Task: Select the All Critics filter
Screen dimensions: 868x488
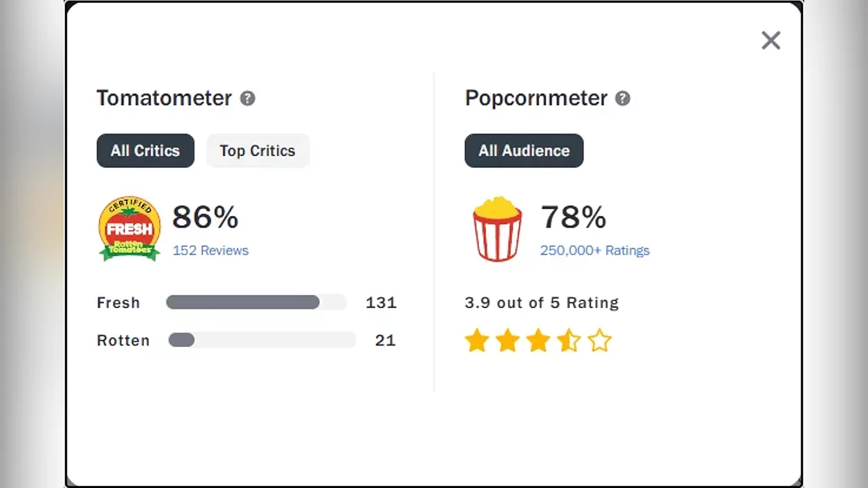Action: tap(145, 150)
